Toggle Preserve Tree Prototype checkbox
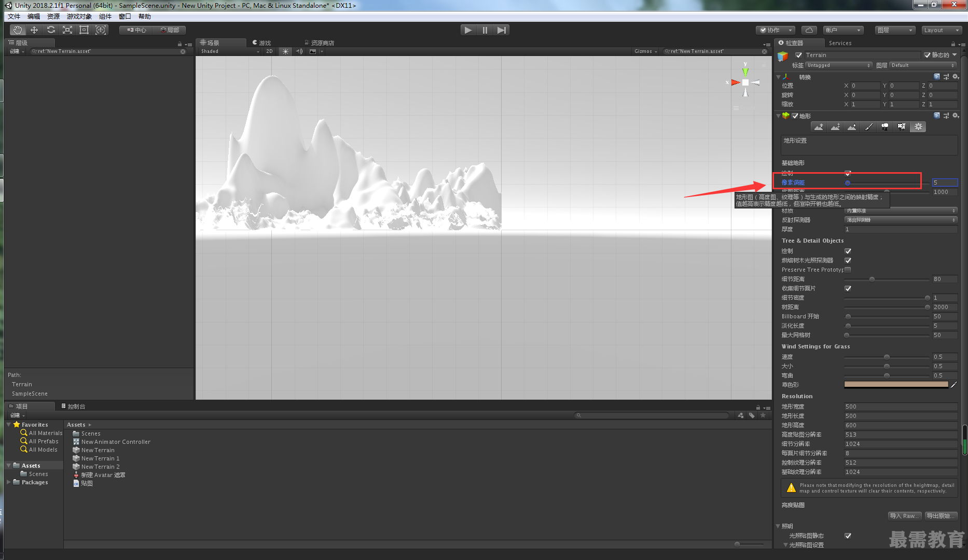Image resolution: width=968 pixels, height=560 pixels. pos(848,270)
